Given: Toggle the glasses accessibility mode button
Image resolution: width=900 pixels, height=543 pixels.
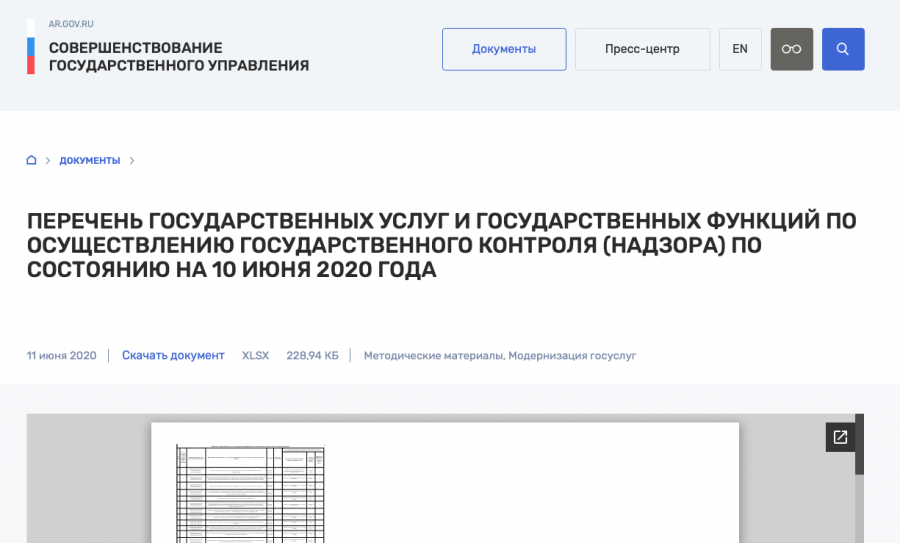Looking at the screenshot, I should (791, 49).
